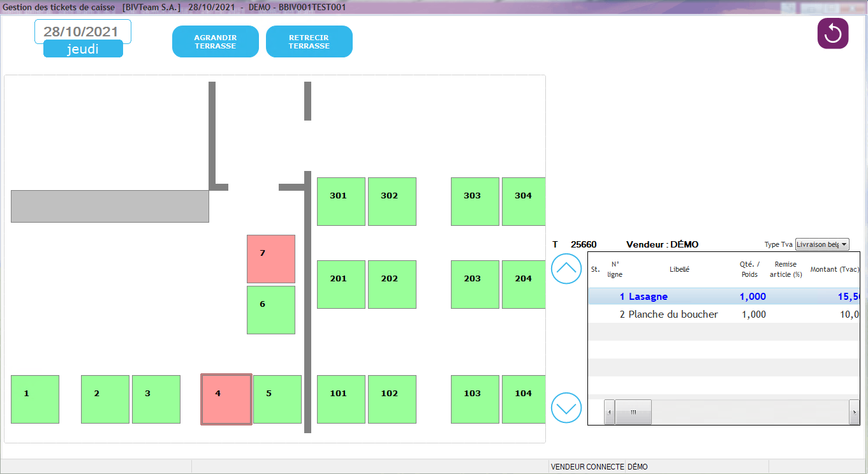Choose table 202 in the floor plan

pos(392,285)
